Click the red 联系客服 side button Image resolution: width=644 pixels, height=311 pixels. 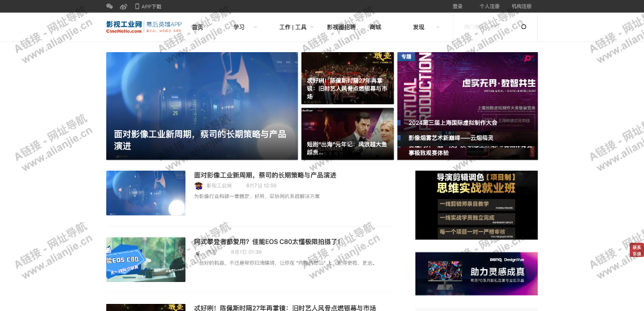click(x=637, y=250)
